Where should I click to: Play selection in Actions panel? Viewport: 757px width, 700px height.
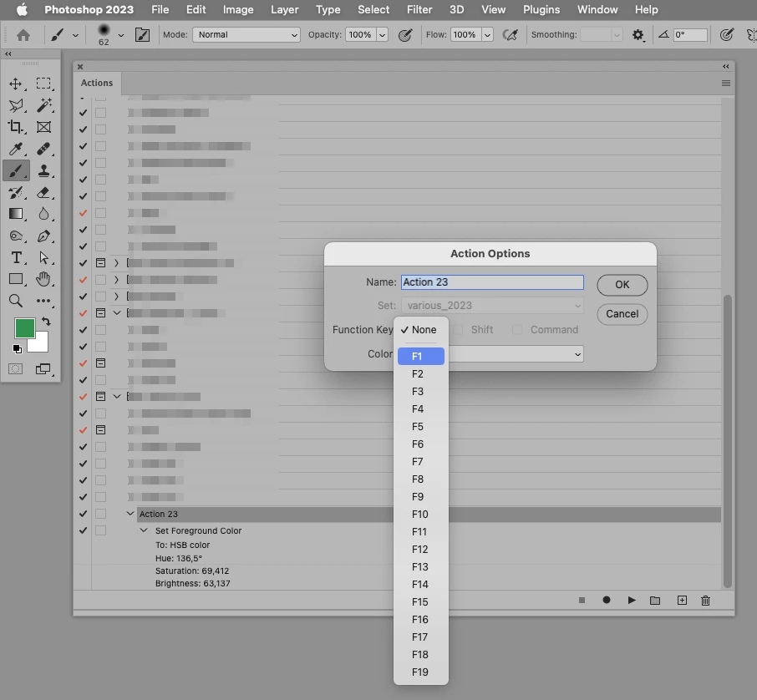tap(632, 601)
